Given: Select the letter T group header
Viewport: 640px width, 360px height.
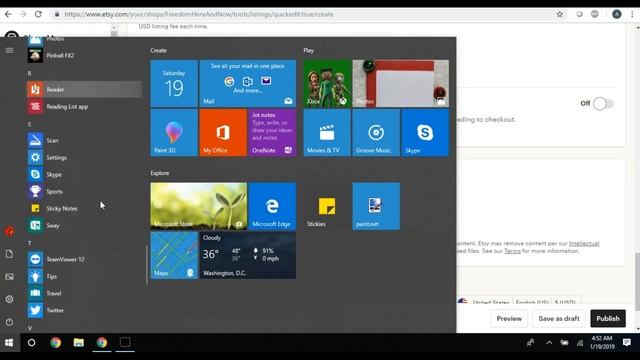Looking at the screenshot, I should [29, 243].
